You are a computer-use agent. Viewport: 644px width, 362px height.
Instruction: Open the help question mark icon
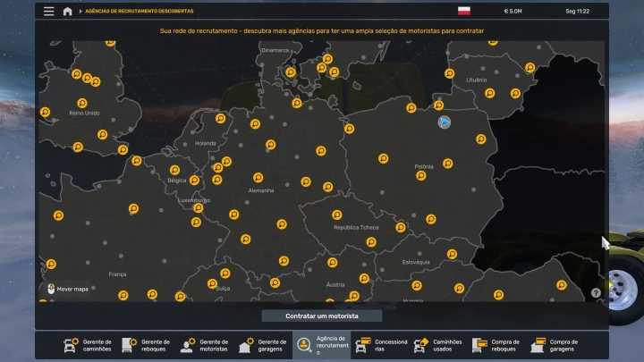596,292
